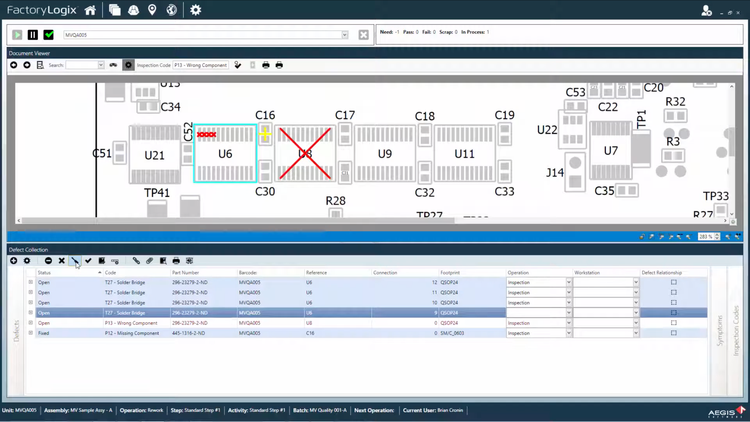Image resolution: width=750 pixels, height=422 pixels.
Task: Click the paperclip attachment icon in defect toolbar
Action: pyautogui.click(x=149, y=261)
